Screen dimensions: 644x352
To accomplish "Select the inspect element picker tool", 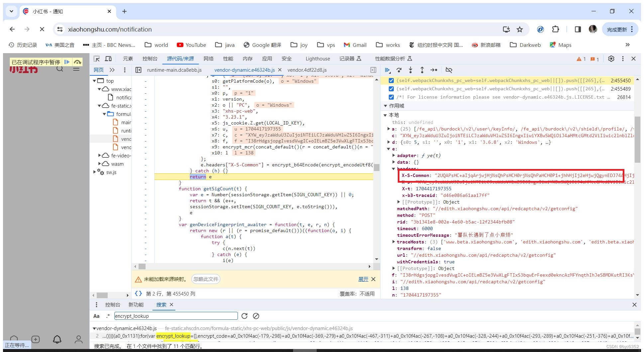I will [x=96, y=58].
